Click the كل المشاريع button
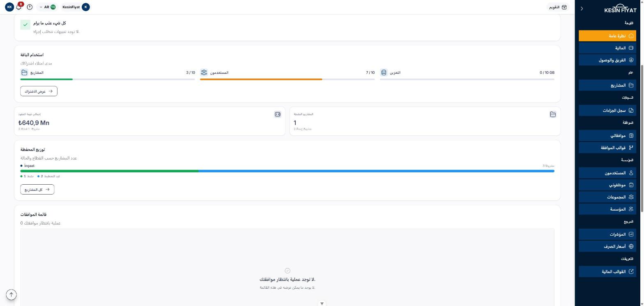Image resolution: width=644 pixels, height=306 pixels. [x=37, y=190]
